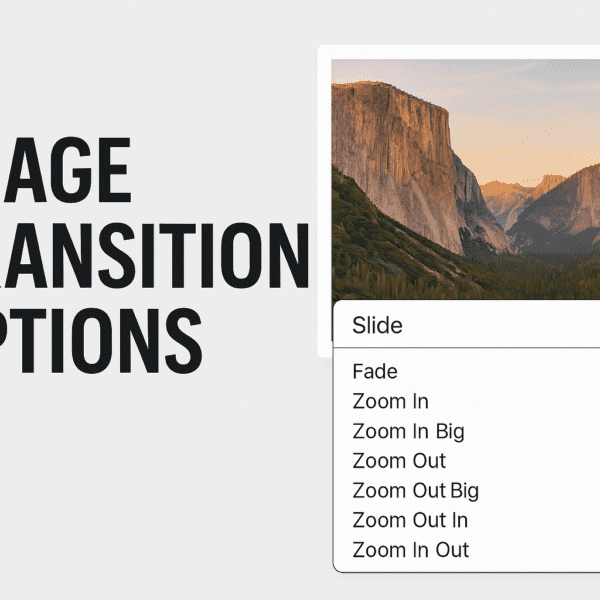This screenshot has height=600, width=600.
Task: Pick the Zoom In Big option
Action: 408,432
